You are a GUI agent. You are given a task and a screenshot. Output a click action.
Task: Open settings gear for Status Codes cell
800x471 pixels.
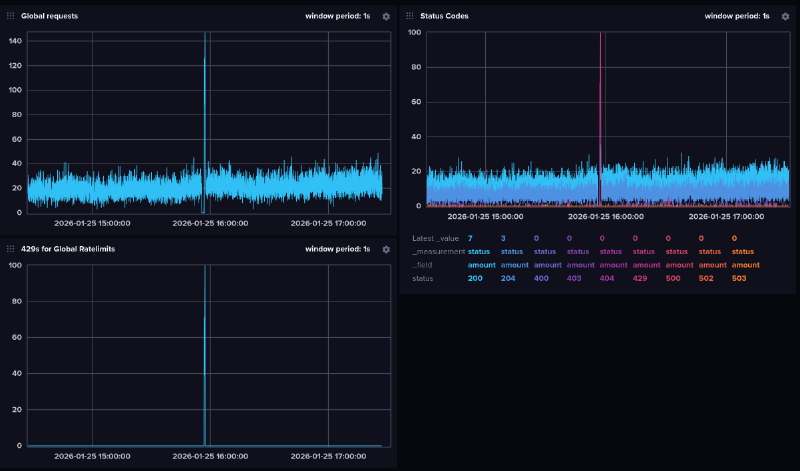pyautogui.click(x=785, y=16)
